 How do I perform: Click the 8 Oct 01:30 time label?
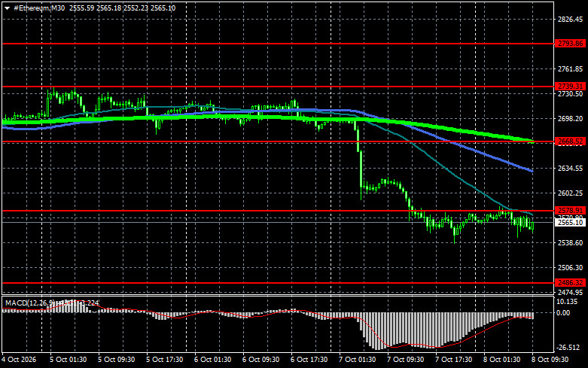[501, 360]
